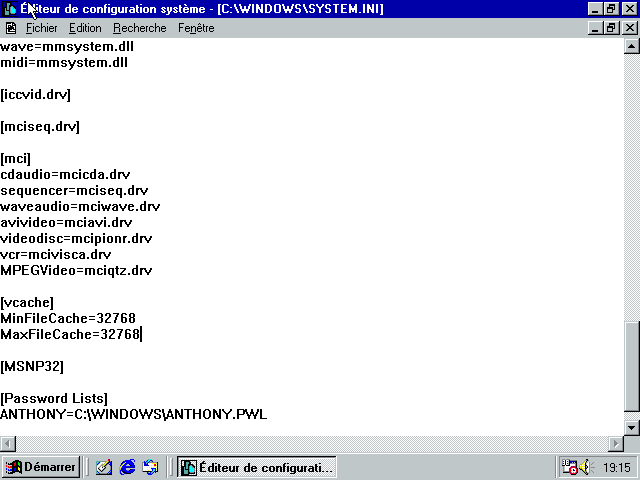Click the task scheduler tray icon
This screenshot has height=480, width=640.
point(569,467)
